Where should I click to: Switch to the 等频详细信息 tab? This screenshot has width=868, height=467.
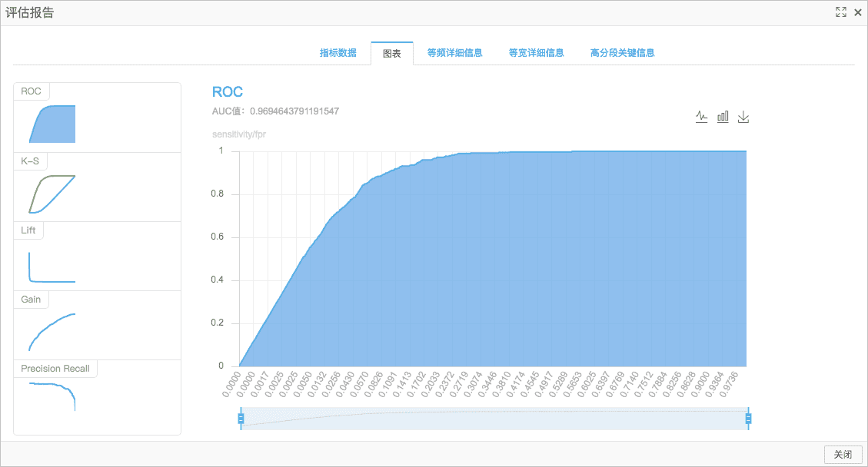(454, 52)
